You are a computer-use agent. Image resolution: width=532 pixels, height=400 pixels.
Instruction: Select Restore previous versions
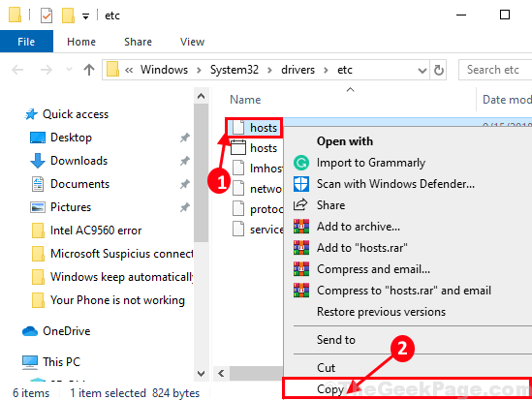pyautogui.click(x=381, y=312)
